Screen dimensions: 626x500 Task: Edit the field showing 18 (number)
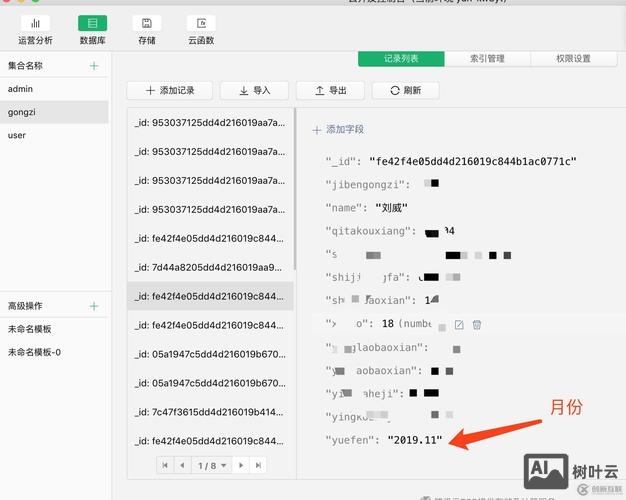459,325
